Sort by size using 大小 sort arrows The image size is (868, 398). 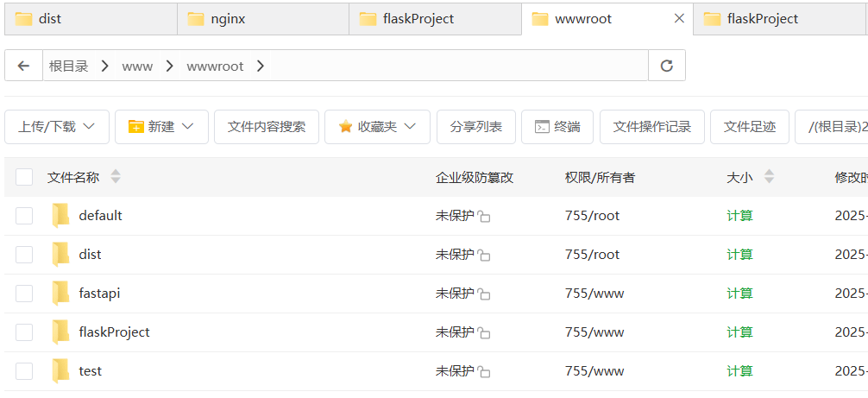tap(769, 177)
